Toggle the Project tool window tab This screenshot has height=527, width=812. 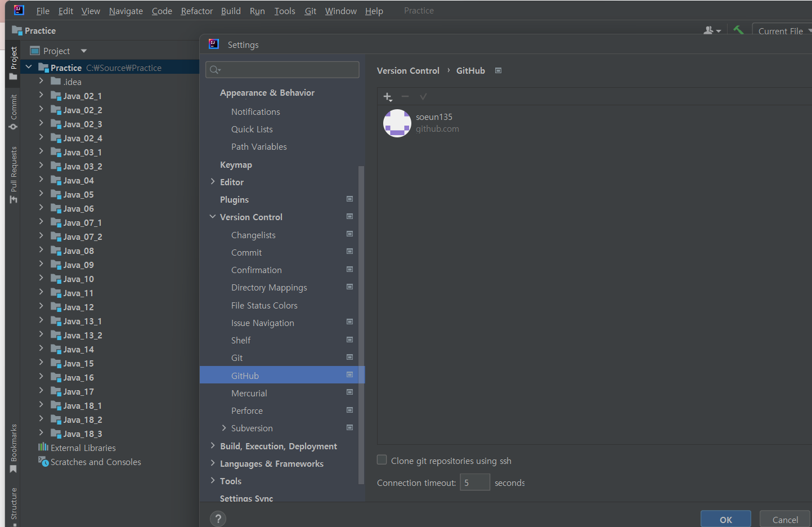click(13, 63)
